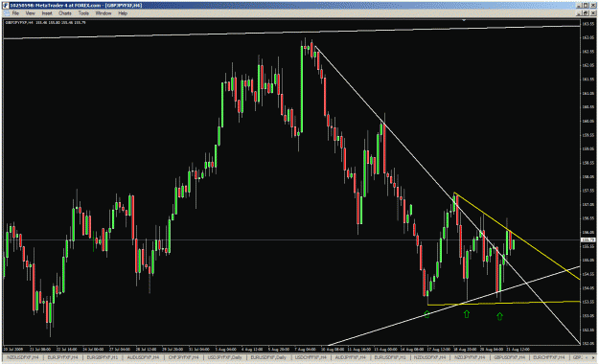Open the View menu
This screenshot has width=599, height=364.
click(30, 13)
